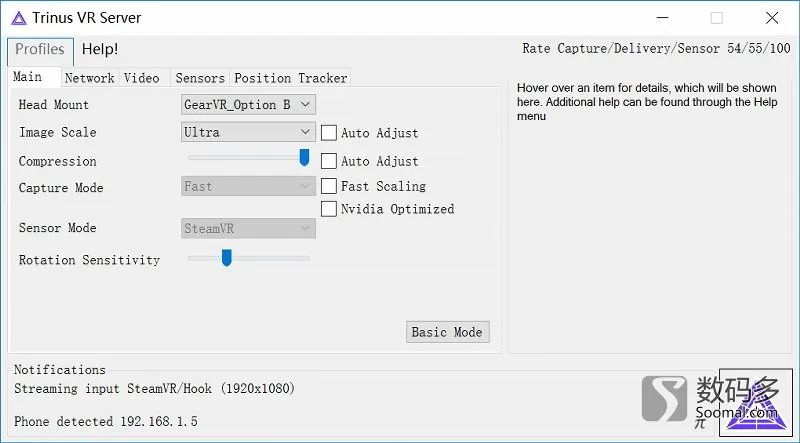Close the Trinus VR Server window
This screenshot has width=800, height=443.
pyautogui.click(x=772, y=18)
